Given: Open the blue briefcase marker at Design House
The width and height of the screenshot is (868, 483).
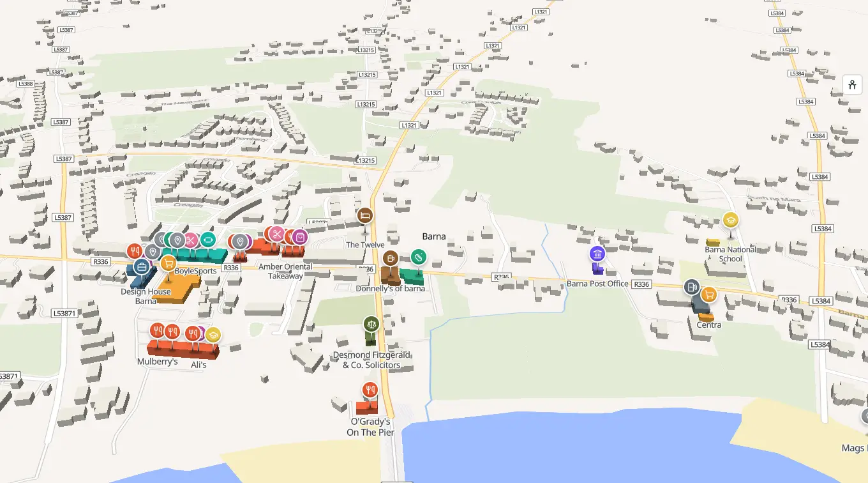Looking at the screenshot, I should 142,266.
